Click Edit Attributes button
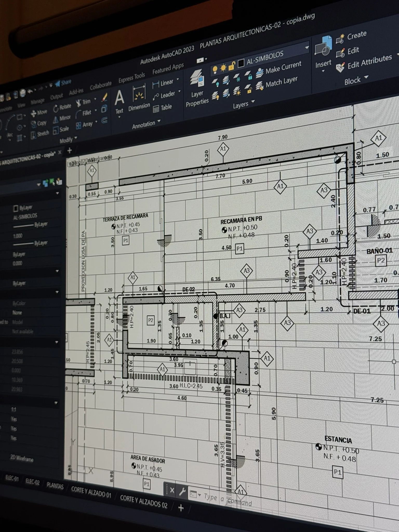Viewport: 399px width, 532px height. point(364,62)
